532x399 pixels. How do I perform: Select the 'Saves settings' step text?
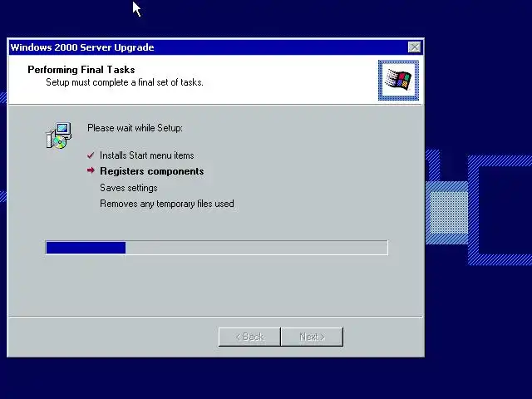coord(129,188)
